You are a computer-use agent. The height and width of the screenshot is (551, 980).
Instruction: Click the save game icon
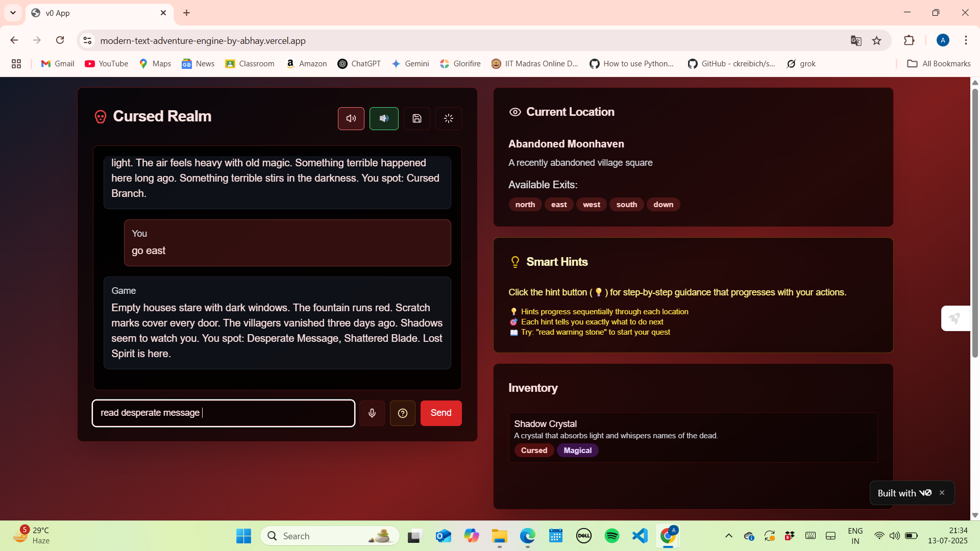point(417,118)
